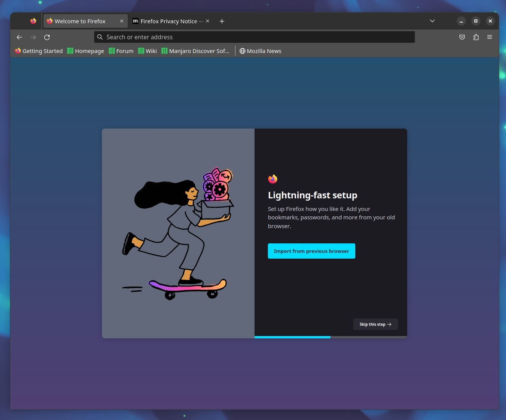Open the Manjaro Forum bookmark
Image resolution: width=506 pixels, height=420 pixels.
pyautogui.click(x=121, y=51)
